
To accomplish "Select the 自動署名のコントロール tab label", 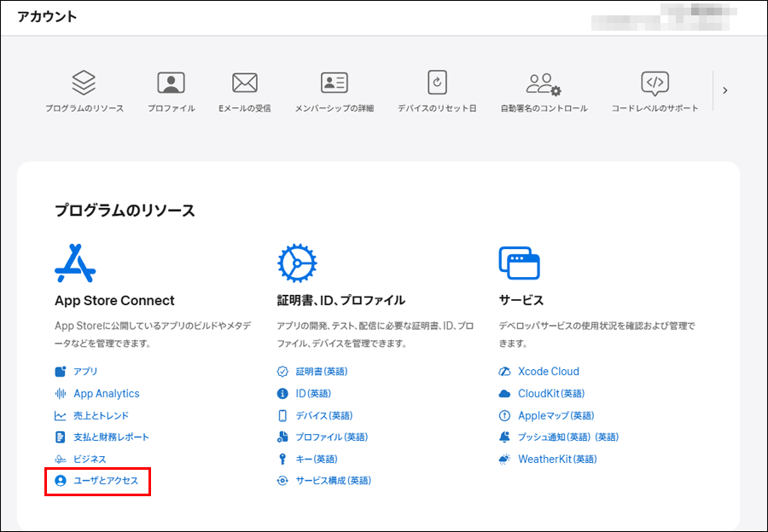I will 544,108.
